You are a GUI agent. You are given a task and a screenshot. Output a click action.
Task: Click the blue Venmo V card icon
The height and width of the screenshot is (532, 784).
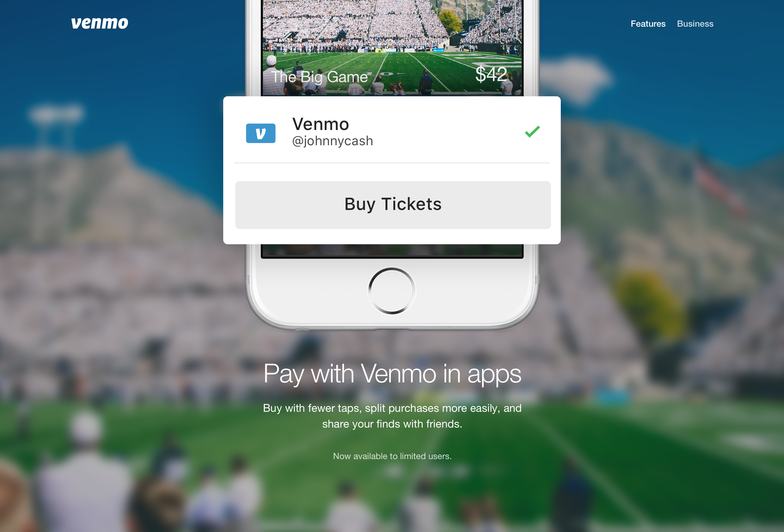[261, 133]
